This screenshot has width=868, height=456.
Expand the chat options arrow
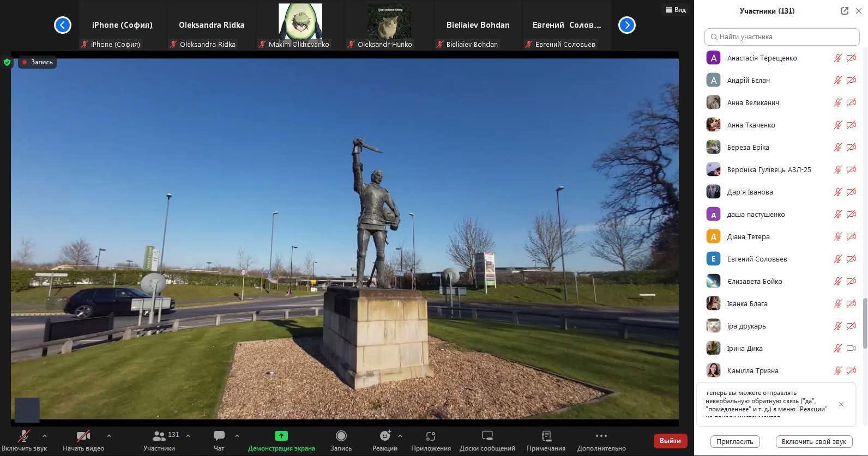(237, 436)
